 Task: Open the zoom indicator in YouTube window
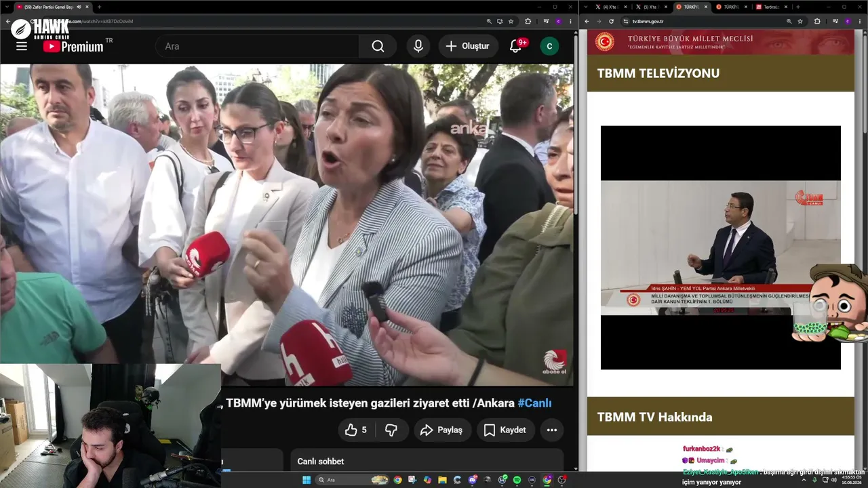pos(489,21)
